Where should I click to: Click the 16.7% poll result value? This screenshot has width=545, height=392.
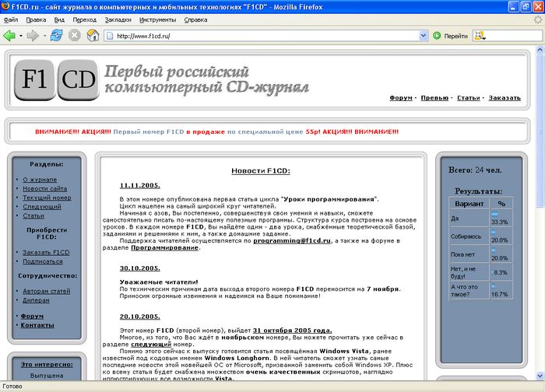point(500,294)
